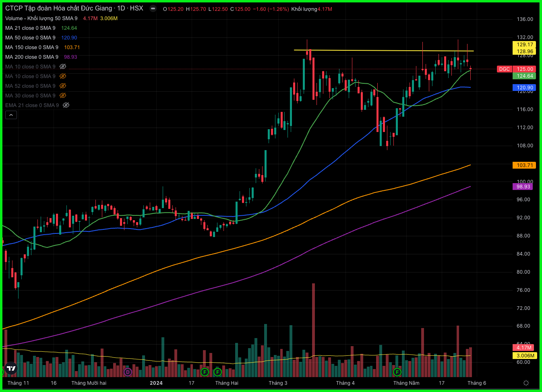Image resolution: width=542 pixels, height=392 pixels.
Task: Click the H125.70 high value in header
Action: click(196, 9)
